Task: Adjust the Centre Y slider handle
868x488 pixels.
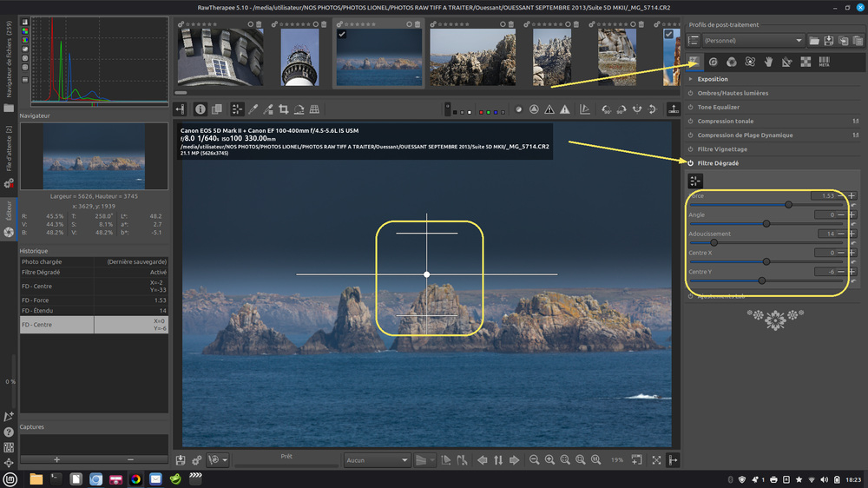Action: 762,280
